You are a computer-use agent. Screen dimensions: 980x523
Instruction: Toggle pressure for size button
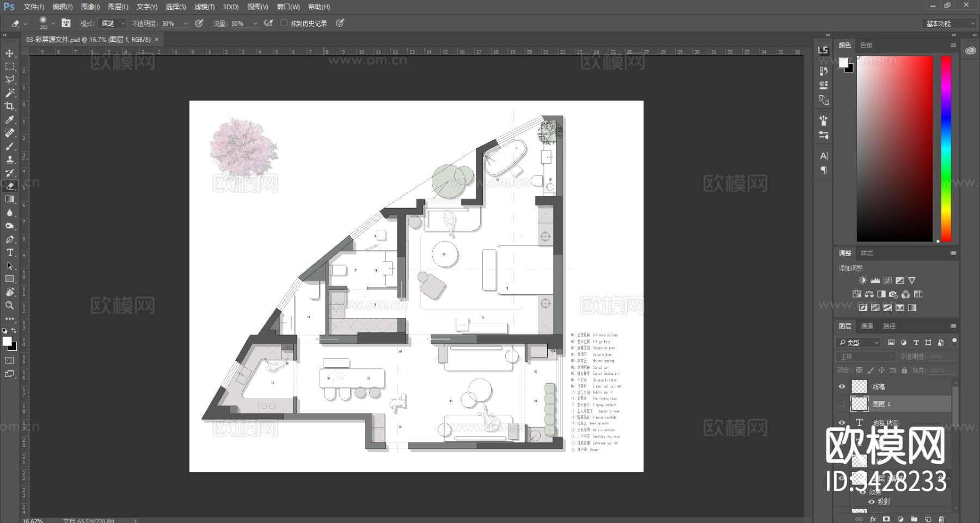(x=340, y=23)
